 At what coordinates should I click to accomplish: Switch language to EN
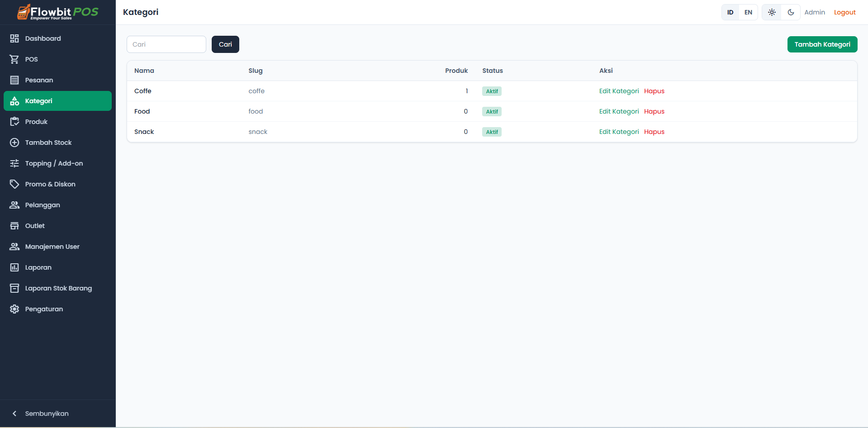click(x=748, y=12)
